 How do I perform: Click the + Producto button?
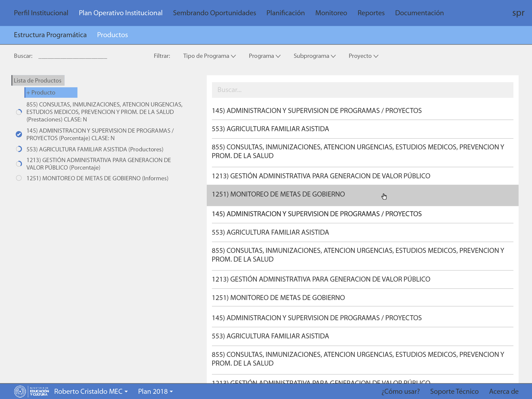[x=51, y=93]
